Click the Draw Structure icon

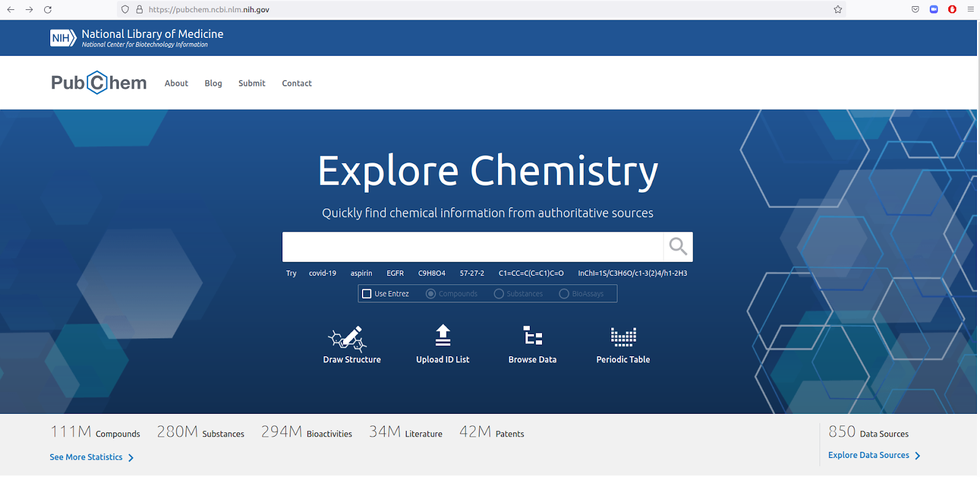coord(348,338)
